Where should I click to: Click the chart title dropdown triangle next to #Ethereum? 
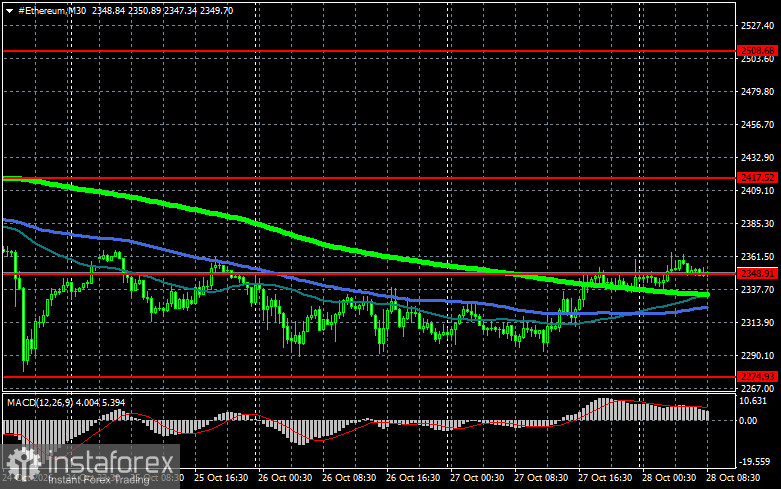tap(9, 10)
